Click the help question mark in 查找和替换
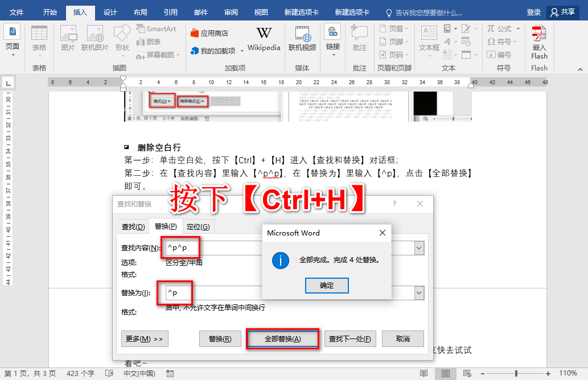Viewport: 588px width, 380px height. pyautogui.click(x=394, y=204)
